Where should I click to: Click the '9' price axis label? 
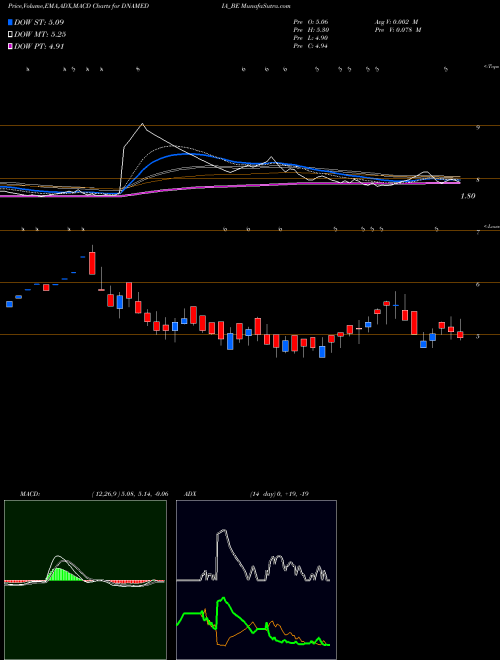tap(478, 127)
